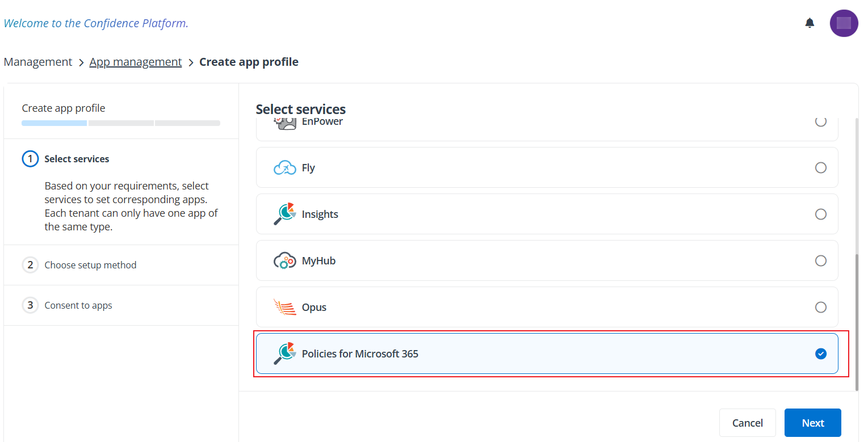868x442 pixels.
Task: Click the Next button
Action: tap(812, 423)
